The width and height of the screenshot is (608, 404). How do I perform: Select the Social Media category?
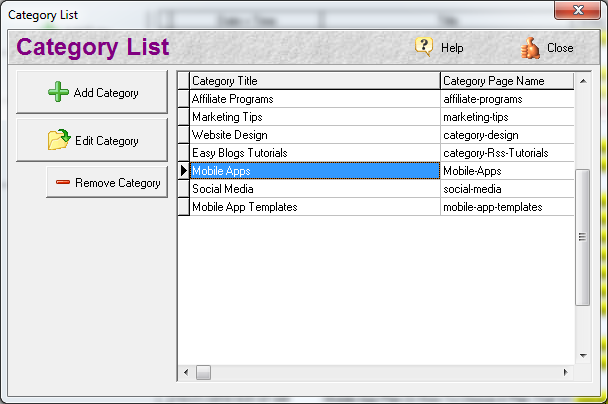(315, 189)
